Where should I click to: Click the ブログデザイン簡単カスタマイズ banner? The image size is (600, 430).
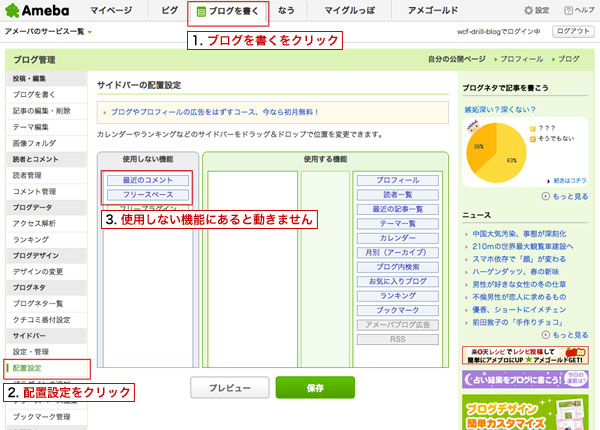[x=525, y=412]
